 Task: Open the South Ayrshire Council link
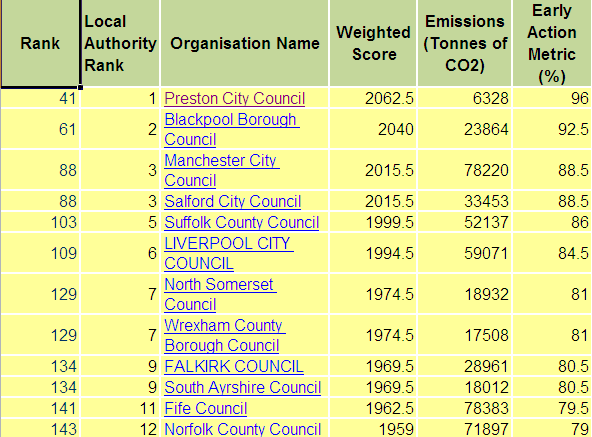point(242,387)
